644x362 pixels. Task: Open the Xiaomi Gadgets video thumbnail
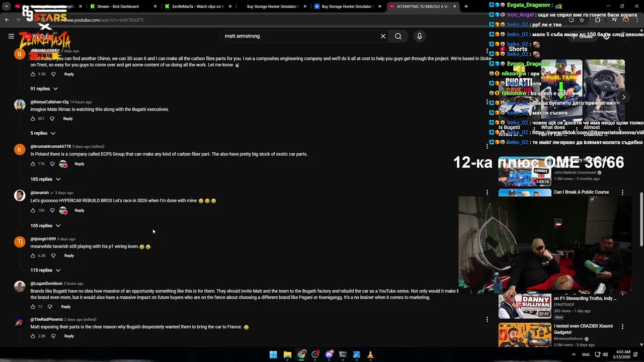click(525, 335)
